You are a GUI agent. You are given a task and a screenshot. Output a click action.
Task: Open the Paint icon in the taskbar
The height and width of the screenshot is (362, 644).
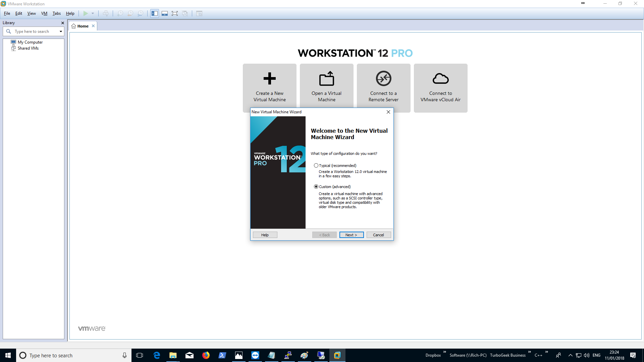point(305,355)
